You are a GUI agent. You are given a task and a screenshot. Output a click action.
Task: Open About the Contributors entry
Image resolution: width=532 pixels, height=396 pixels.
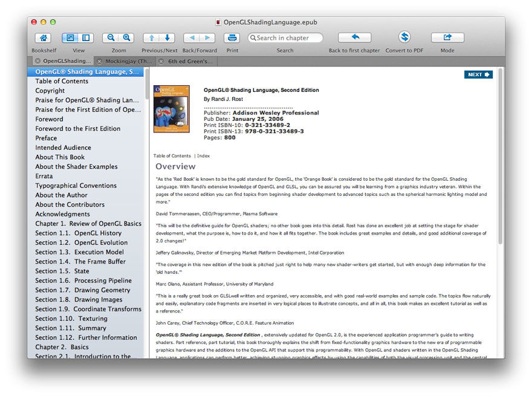pyautogui.click(x=85, y=204)
